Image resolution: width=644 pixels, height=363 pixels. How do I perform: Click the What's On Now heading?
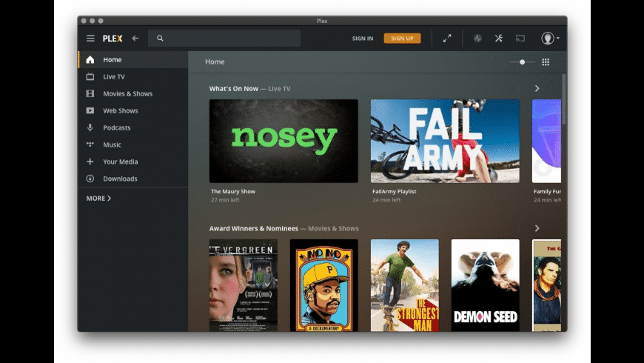(234, 88)
